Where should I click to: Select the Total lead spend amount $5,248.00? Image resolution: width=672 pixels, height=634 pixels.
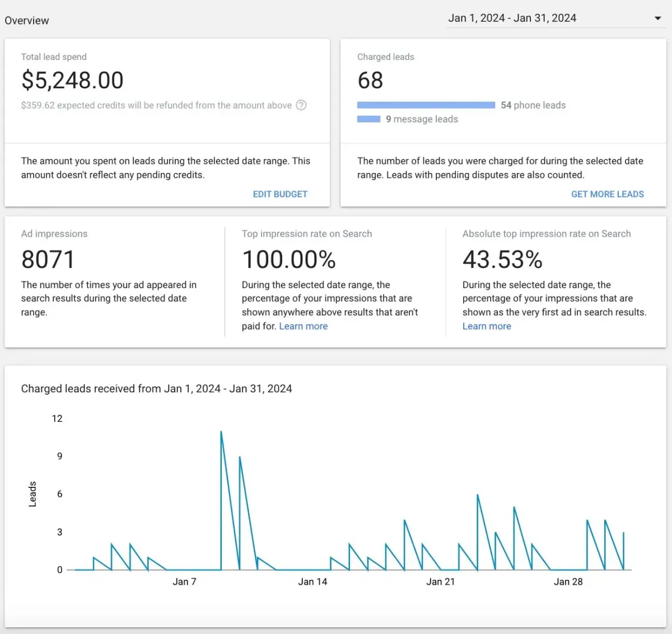pos(72,80)
